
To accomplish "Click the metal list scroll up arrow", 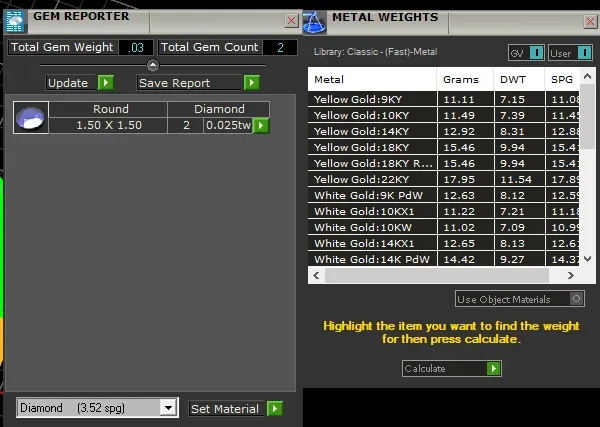I will (587, 76).
